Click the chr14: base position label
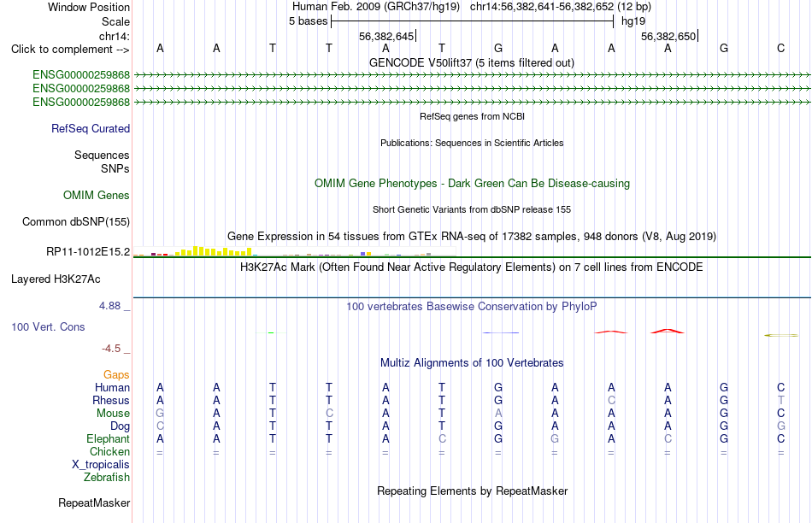This screenshot has height=523, width=812. point(114,36)
